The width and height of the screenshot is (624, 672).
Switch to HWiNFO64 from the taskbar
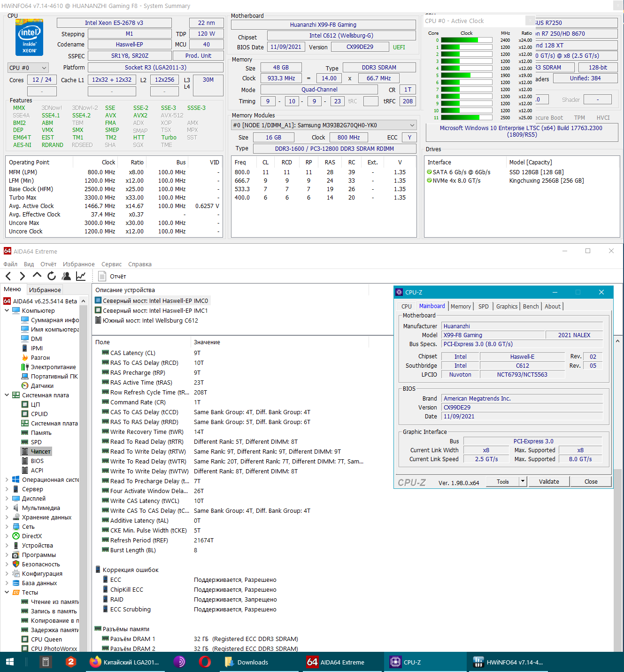[509, 662]
